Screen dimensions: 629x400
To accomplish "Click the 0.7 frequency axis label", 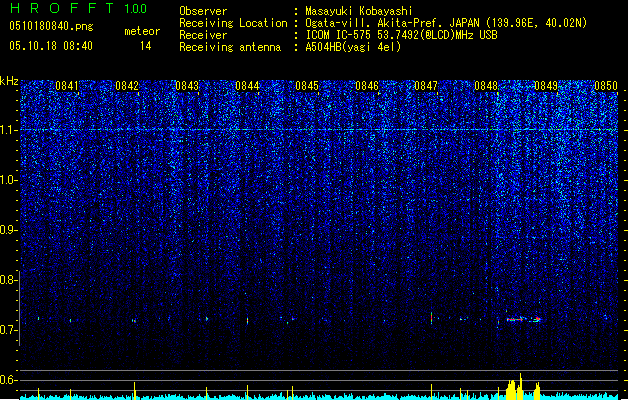I will click(8, 330).
